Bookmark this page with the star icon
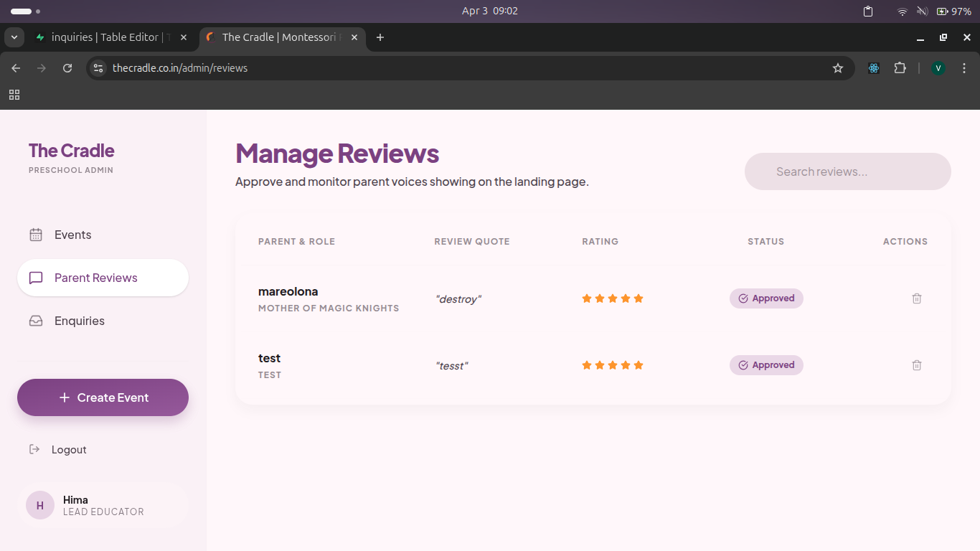980x551 pixels. click(837, 68)
